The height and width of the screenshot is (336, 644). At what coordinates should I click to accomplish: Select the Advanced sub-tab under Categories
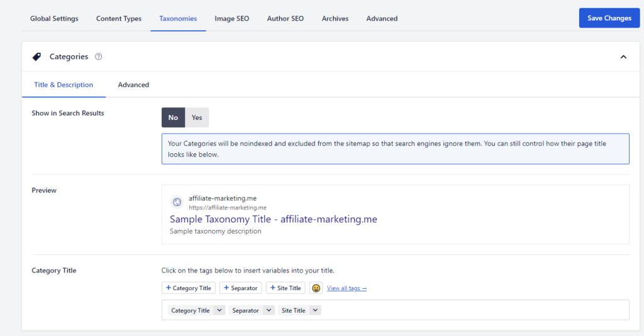pos(133,85)
